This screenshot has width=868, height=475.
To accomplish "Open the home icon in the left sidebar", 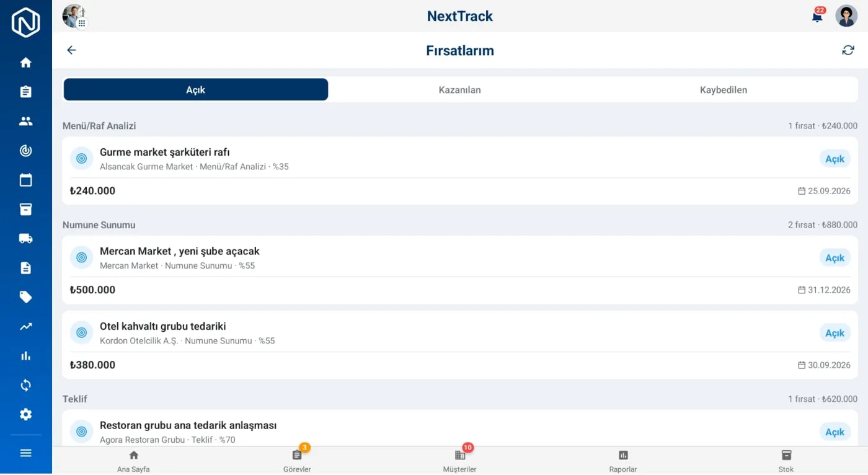I will (25, 63).
